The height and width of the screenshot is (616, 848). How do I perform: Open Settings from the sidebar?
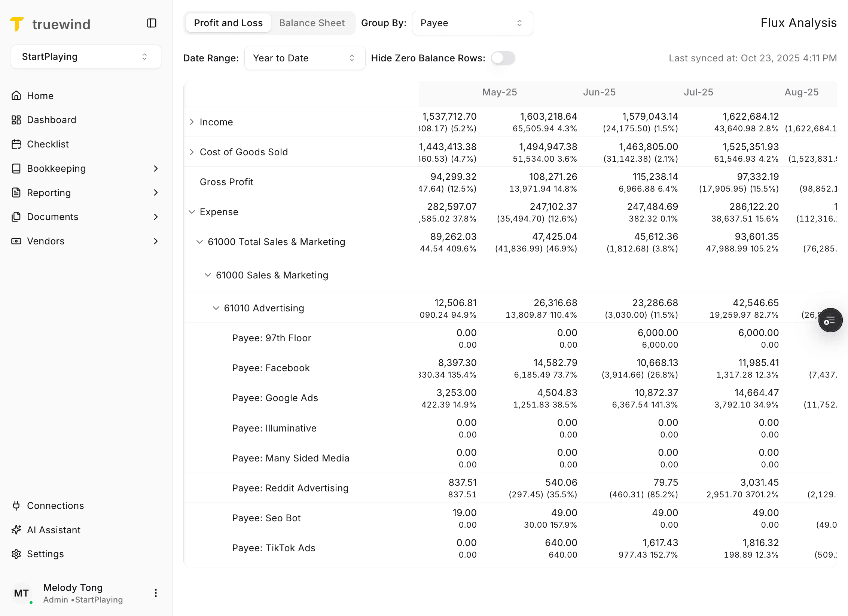coord(45,554)
